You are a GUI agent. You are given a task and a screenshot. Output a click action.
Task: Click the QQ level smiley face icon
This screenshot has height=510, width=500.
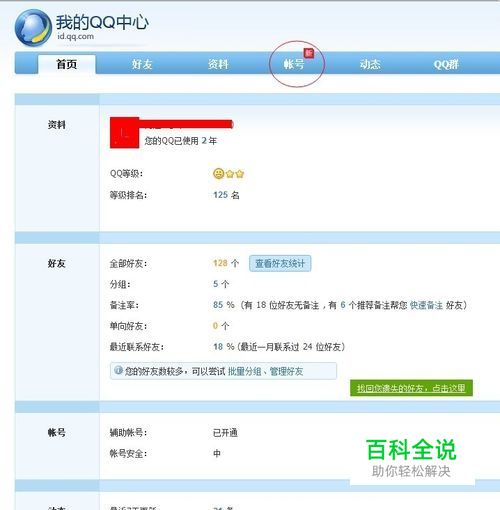(x=218, y=174)
